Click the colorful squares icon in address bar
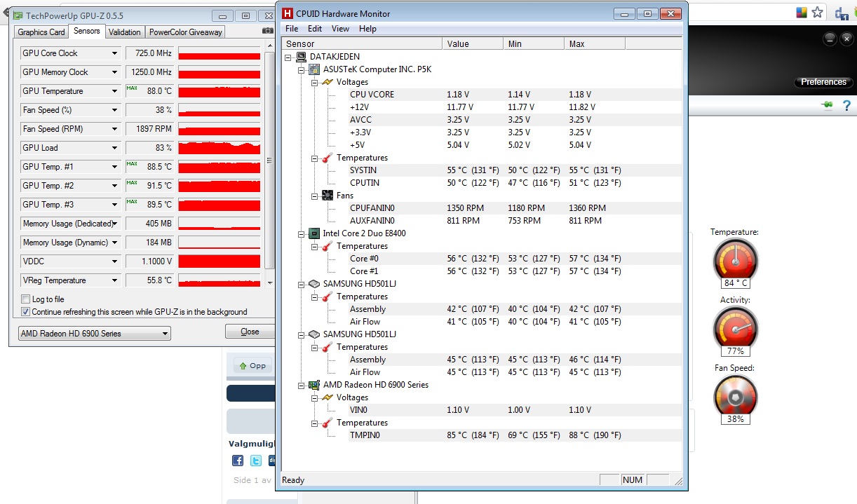The image size is (857, 504). [802, 13]
